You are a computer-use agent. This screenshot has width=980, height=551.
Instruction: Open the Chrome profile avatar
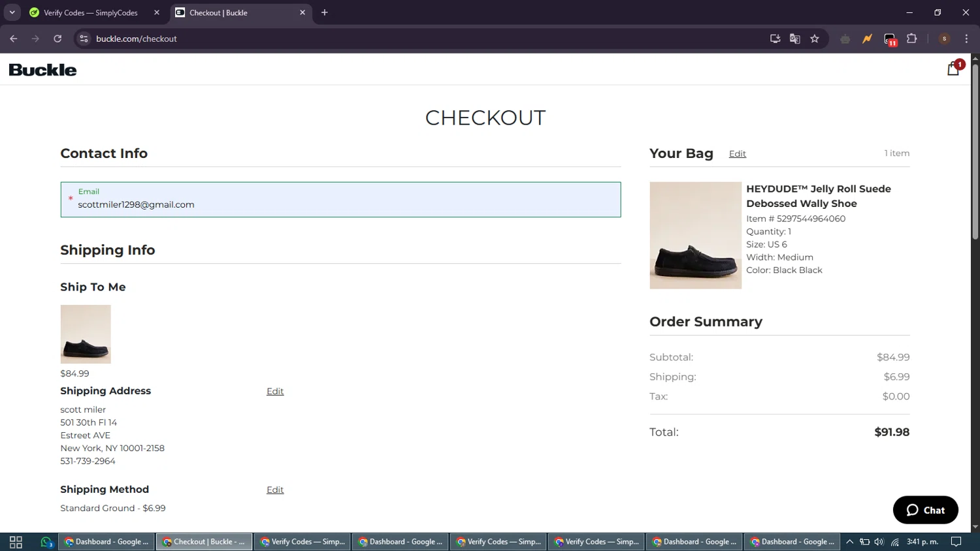click(x=944, y=39)
